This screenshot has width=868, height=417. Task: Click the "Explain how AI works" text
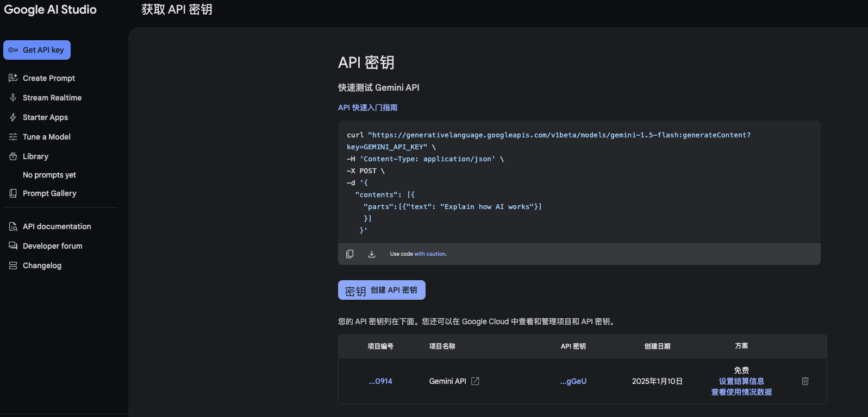tap(487, 207)
